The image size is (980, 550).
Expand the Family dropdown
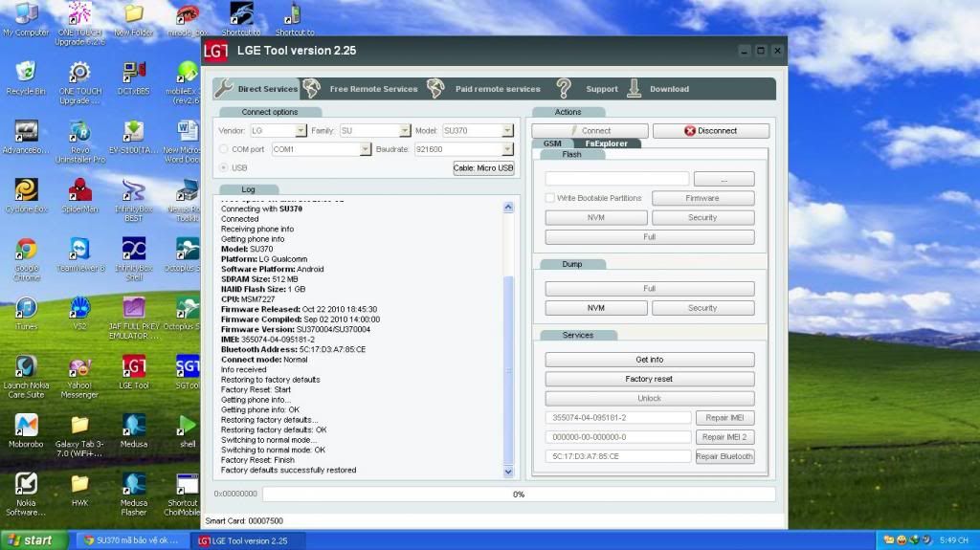[405, 131]
